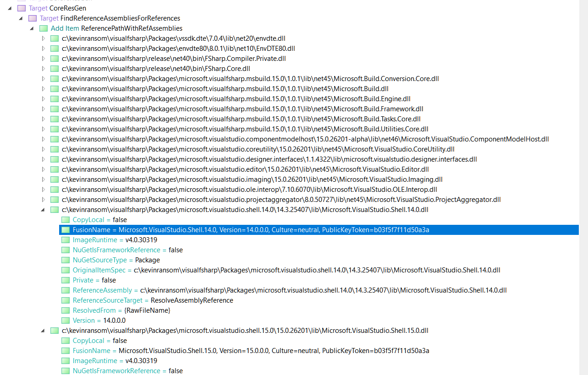Select CopyLocal = false under Shell.14.0
This screenshot has height=375, width=588.
click(x=100, y=220)
